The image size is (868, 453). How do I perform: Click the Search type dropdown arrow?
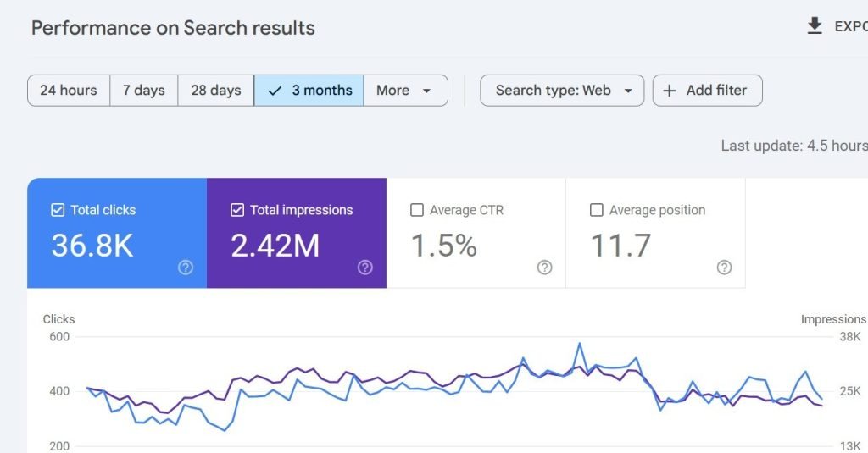(628, 91)
